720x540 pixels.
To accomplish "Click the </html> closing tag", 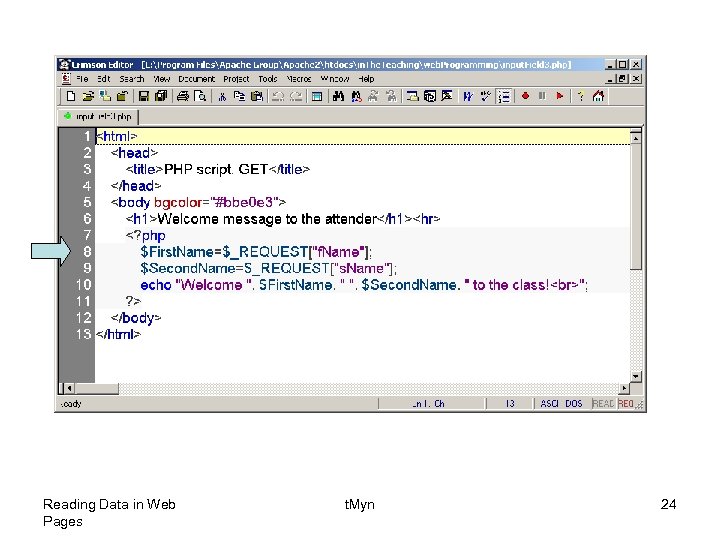I will pos(118,334).
